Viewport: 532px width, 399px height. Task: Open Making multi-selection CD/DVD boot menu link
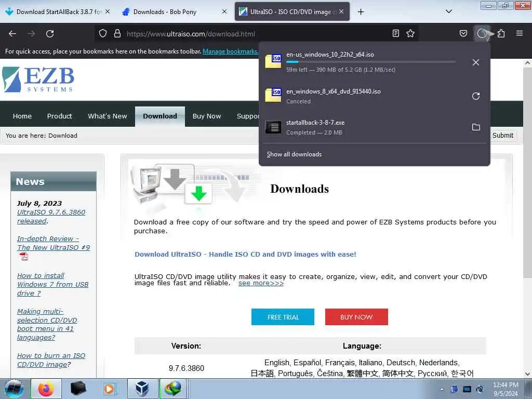pos(47,324)
